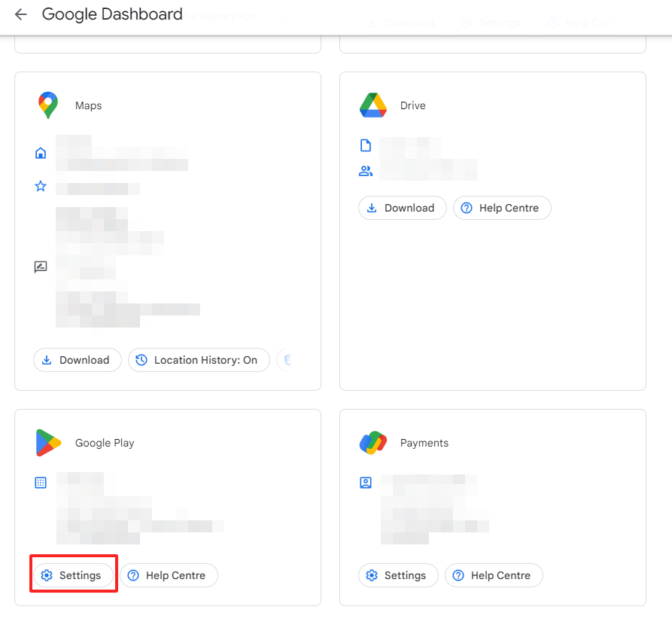Click the home address icon in Maps

coord(41,153)
